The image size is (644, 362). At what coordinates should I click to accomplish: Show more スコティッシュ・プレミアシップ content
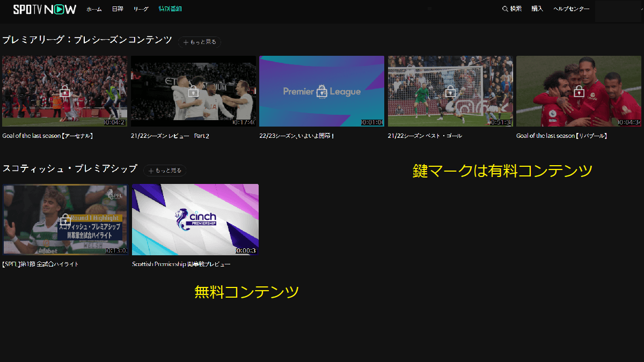pos(165,171)
